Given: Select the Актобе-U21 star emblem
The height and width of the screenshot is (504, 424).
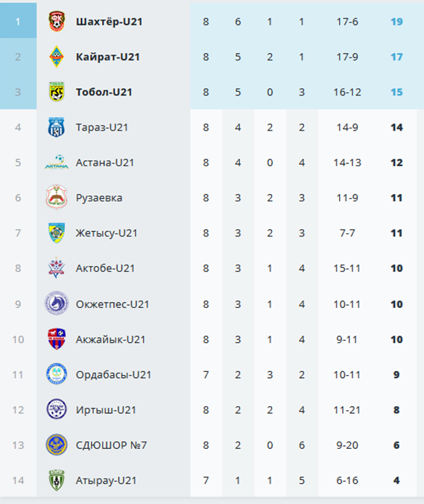Looking at the screenshot, I should (57, 268).
